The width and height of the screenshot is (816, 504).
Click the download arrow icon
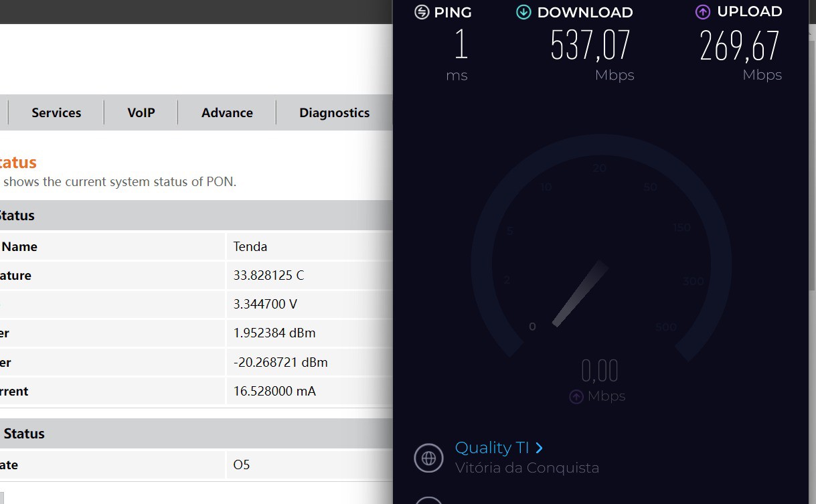(x=523, y=12)
